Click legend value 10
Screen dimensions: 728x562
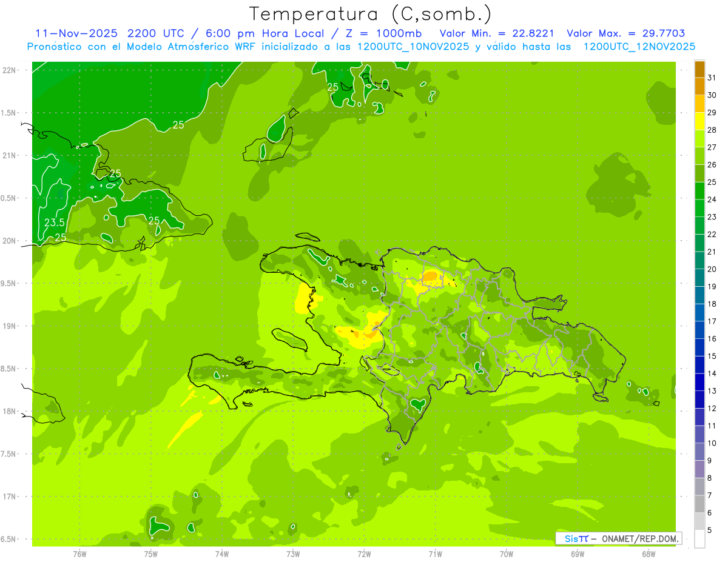tap(712, 443)
